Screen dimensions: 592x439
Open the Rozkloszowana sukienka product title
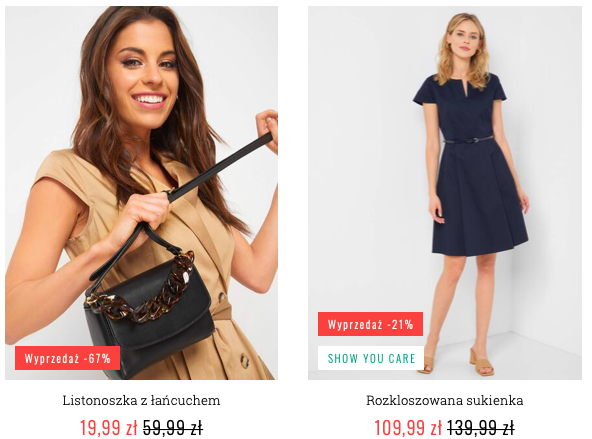coord(445,400)
